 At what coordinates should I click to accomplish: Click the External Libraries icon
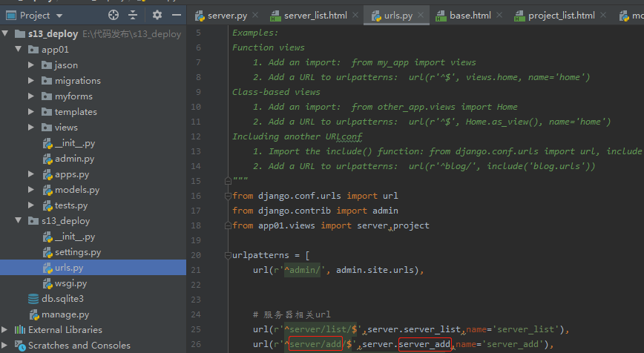click(x=19, y=330)
